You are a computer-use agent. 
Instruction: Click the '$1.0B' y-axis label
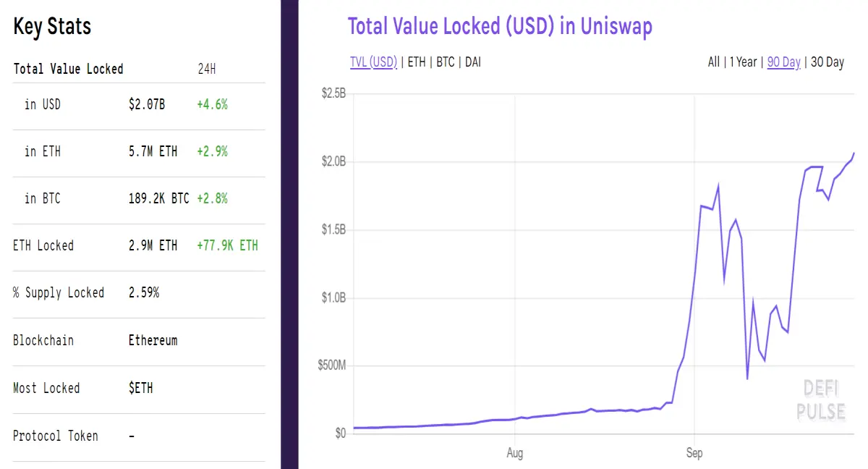[x=333, y=297]
